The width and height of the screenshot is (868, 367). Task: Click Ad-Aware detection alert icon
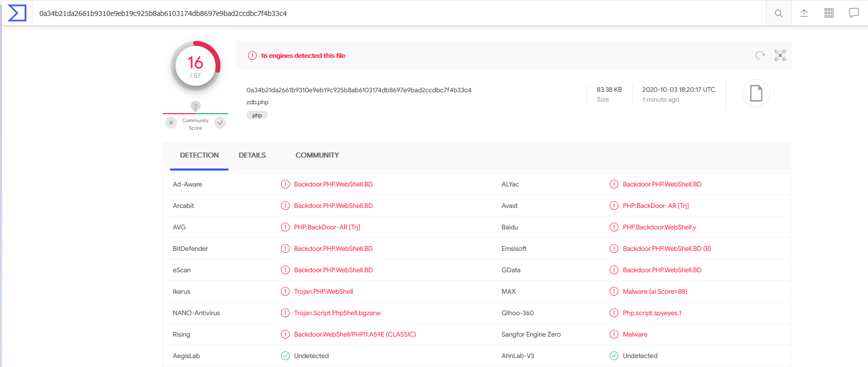pos(285,184)
